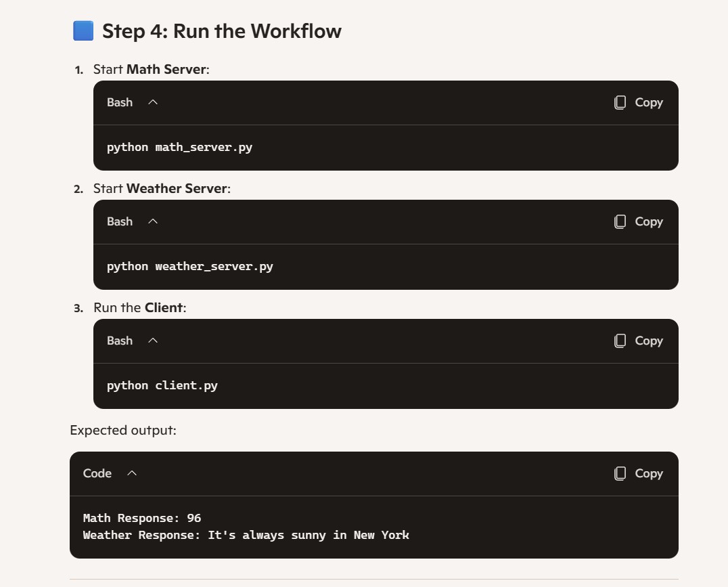Click the 'Math Response: 96' output line
This screenshot has height=587, width=728.
click(x=142, y=518)
